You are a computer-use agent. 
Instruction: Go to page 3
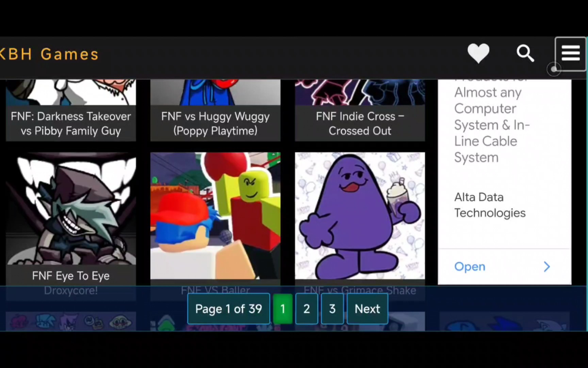pos(332,309)
